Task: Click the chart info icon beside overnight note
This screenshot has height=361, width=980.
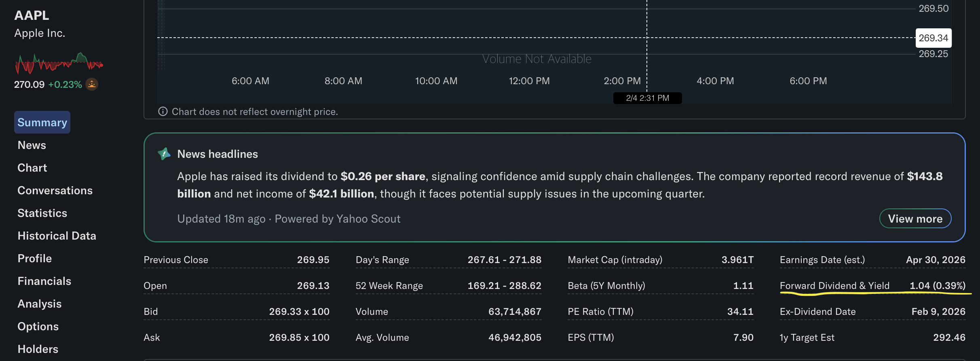Action: click(x=163, y=111)
